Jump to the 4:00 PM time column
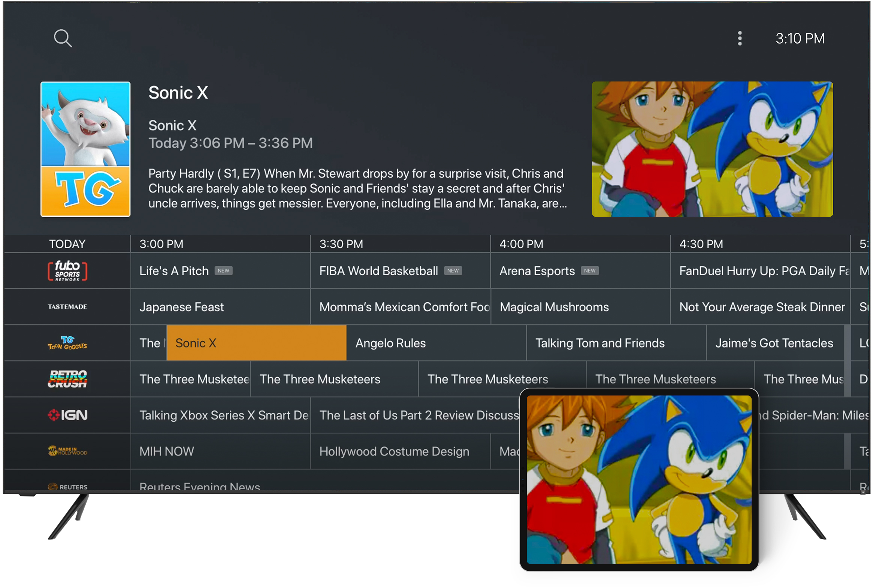The height and width of the screenshot is (588, 873). click(x=521, y=244)
